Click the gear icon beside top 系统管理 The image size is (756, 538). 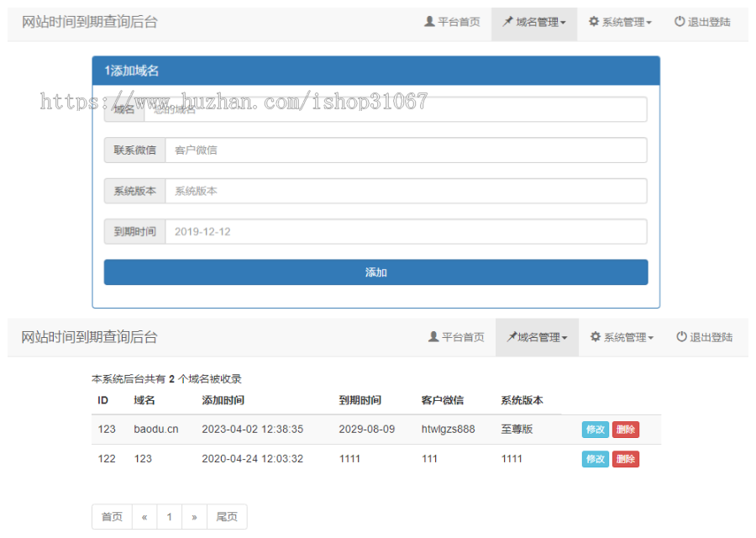594,22
